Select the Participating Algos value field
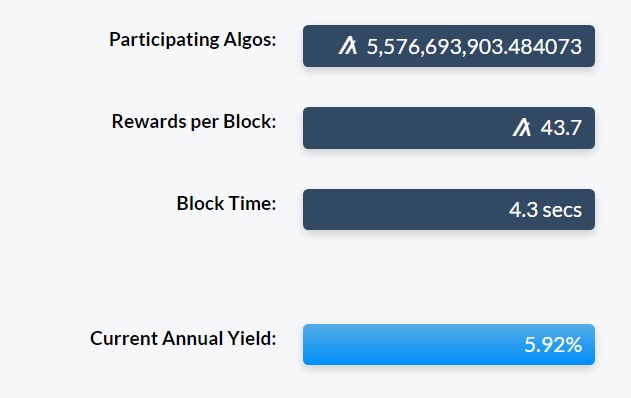631x398 pixels. (449, 46)
